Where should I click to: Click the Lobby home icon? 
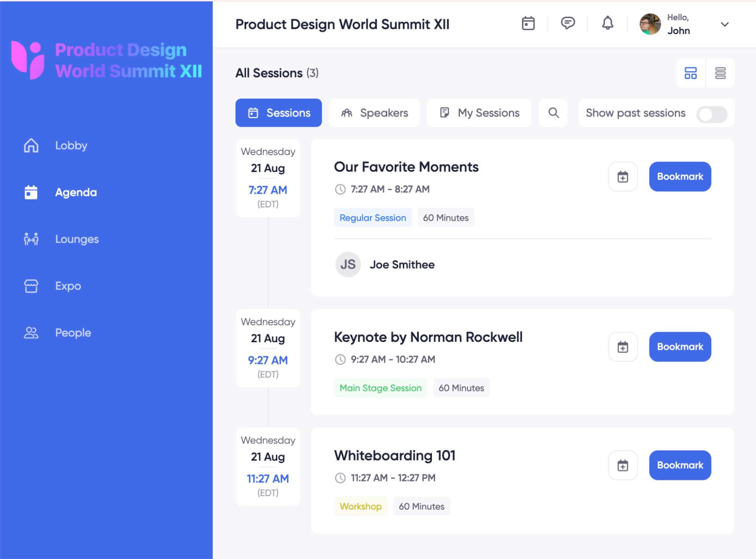(31, 145)
